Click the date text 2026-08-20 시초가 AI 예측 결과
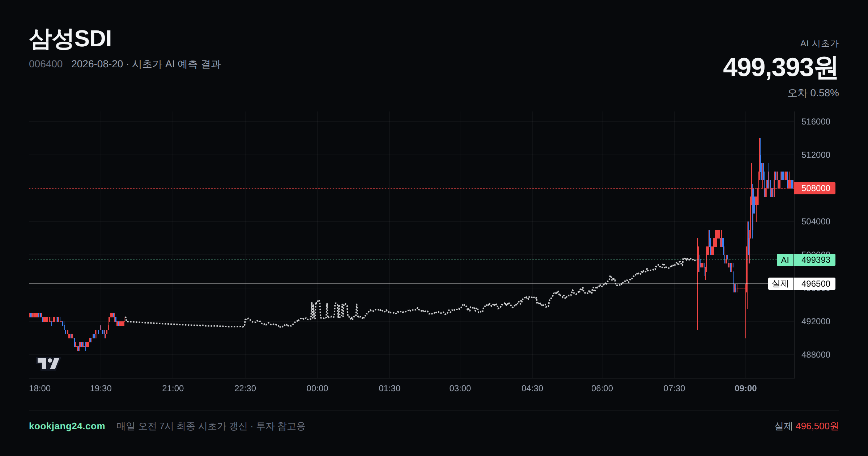 [146, 64]
